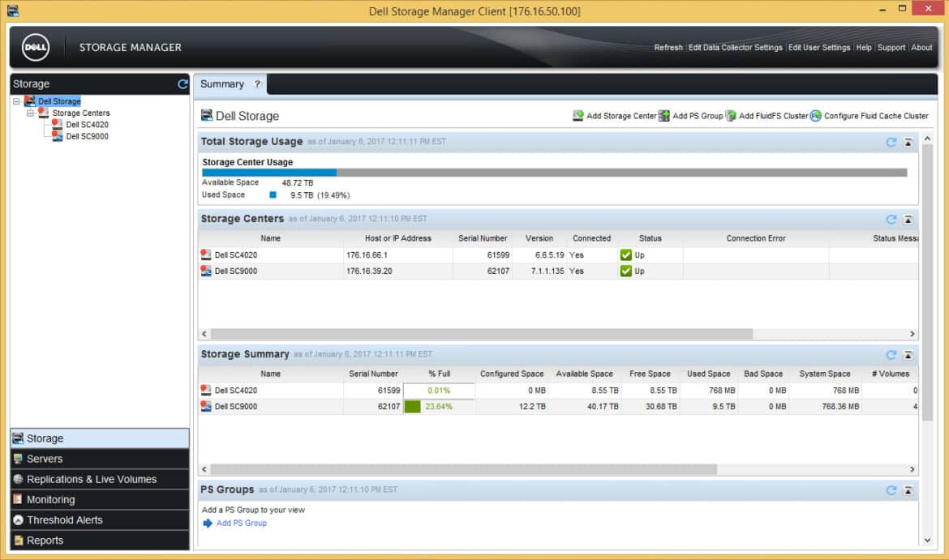Refresh the Storage Centers panel
The width and height of the screenshot is (949, 560).
891,219
